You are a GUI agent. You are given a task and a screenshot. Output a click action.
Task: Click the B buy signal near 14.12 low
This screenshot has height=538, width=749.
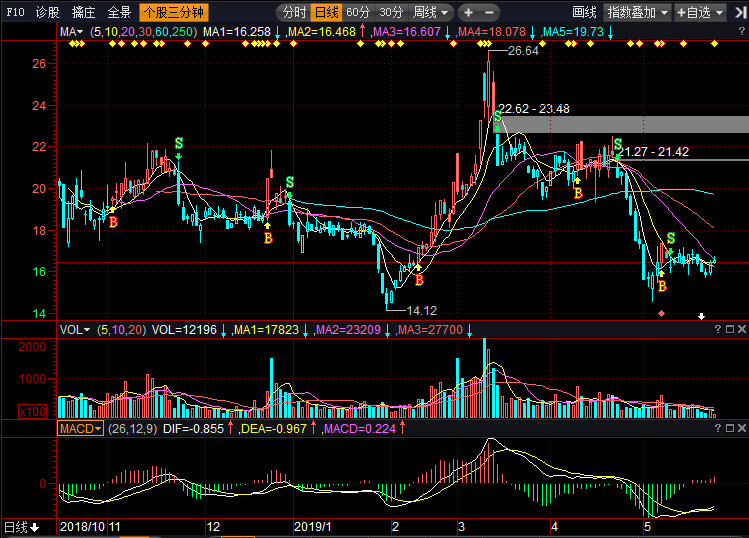[419, 280]
